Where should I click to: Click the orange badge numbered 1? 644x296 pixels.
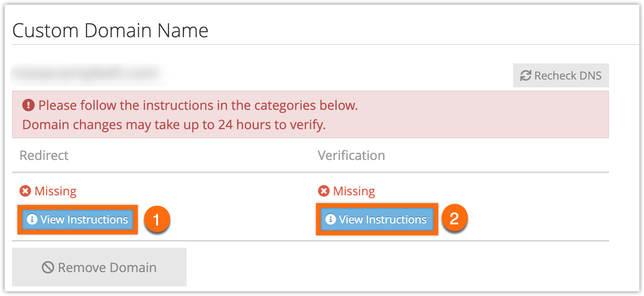click(157, 220)
